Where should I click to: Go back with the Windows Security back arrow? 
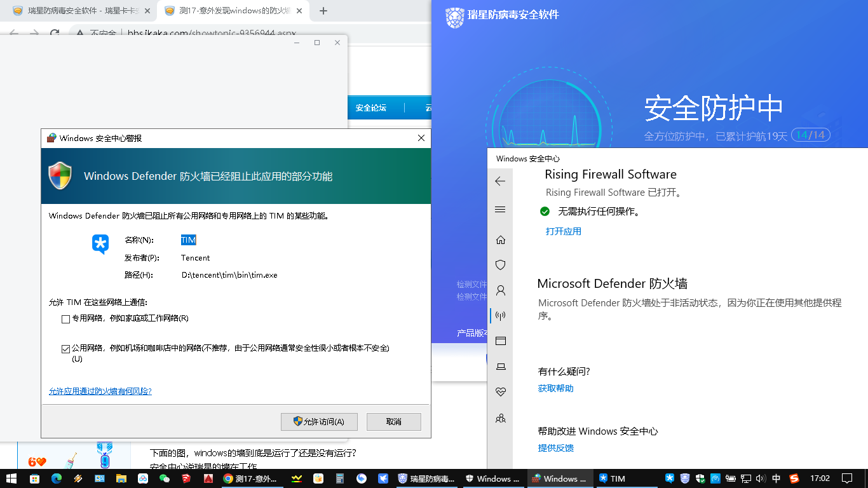(500, 181)
